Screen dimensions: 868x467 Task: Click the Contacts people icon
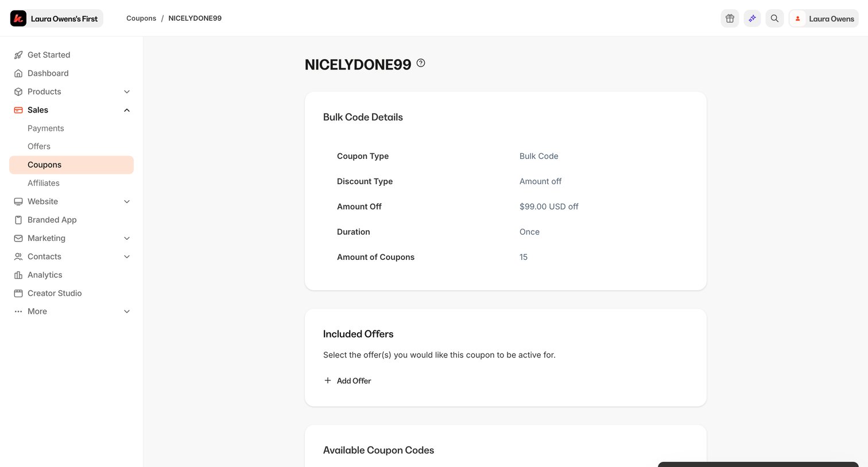[x=18, y=256]
